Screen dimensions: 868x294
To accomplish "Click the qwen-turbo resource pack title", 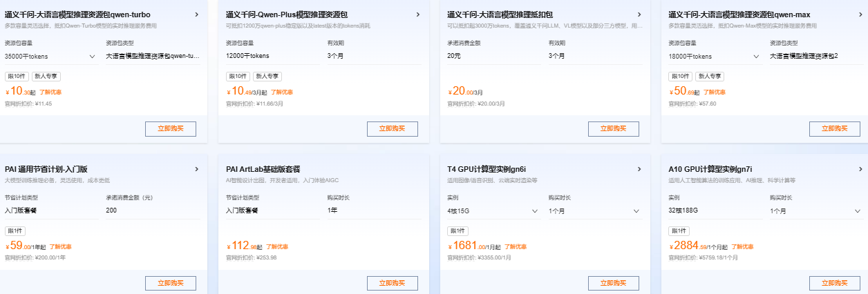I will point(77,14).
